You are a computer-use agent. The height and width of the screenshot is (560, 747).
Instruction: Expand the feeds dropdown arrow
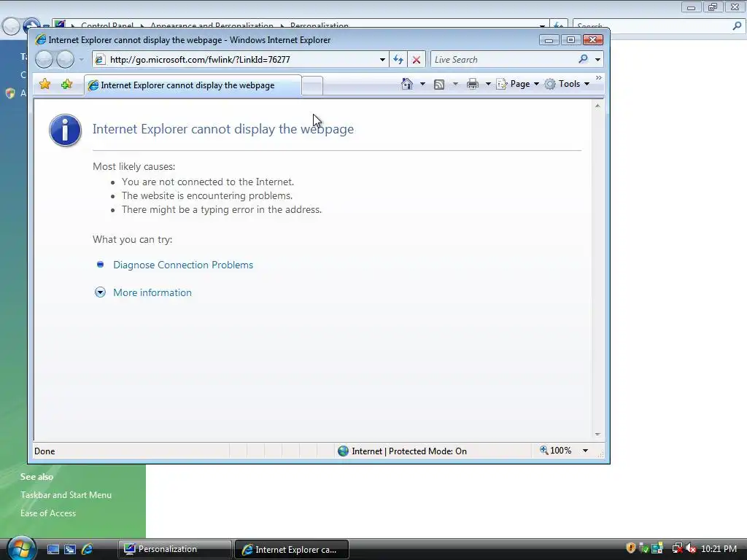click(x=455, y=85)
